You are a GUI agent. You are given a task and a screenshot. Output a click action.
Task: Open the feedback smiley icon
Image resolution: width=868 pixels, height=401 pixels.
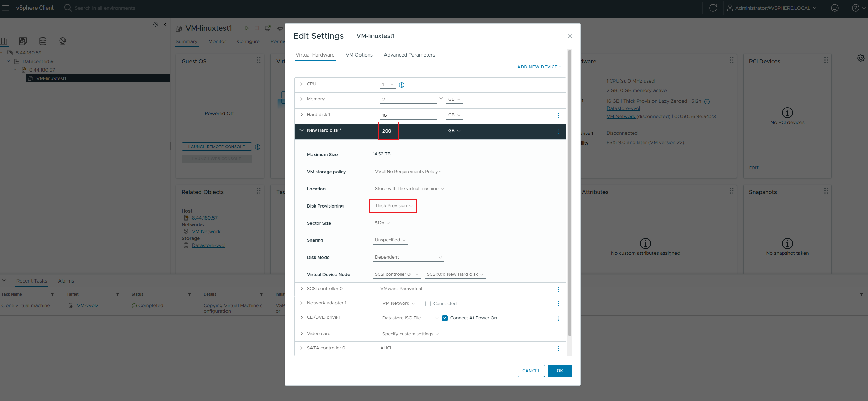835,8
